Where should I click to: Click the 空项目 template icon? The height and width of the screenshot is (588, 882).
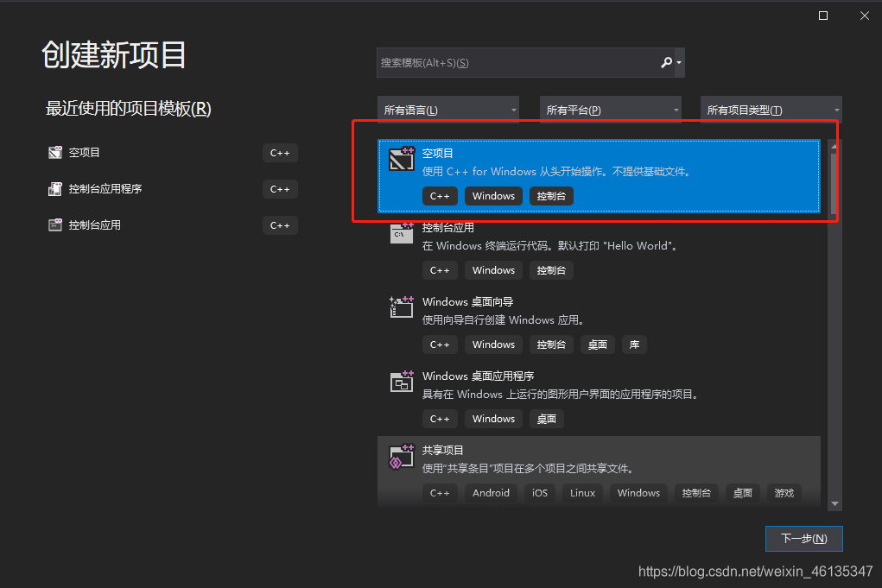pyautogui.click(x=401, y=159)
